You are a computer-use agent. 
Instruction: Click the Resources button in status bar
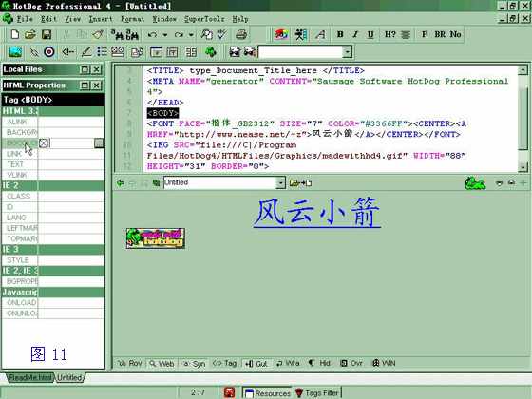(x=267, y=393)
